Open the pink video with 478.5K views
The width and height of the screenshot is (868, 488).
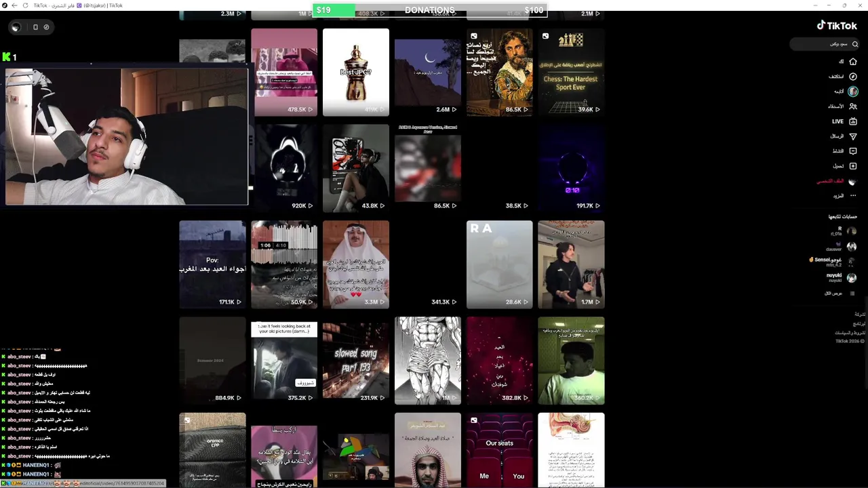[x=284, y=72]
